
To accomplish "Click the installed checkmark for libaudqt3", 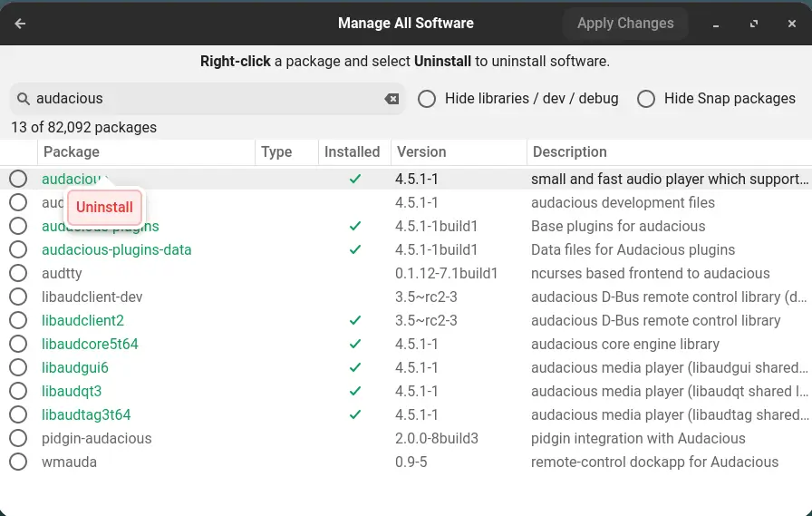I will tap(354, 391).
